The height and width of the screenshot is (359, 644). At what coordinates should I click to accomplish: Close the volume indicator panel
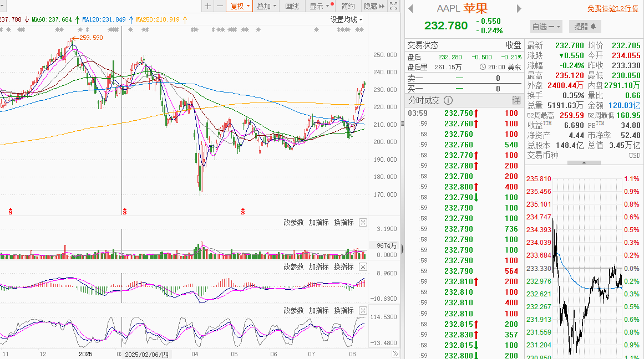tap(363, 222)
